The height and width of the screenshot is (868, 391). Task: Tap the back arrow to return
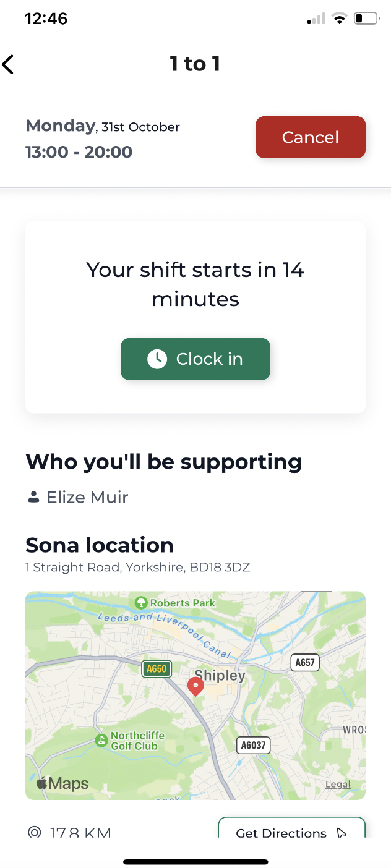9,64
